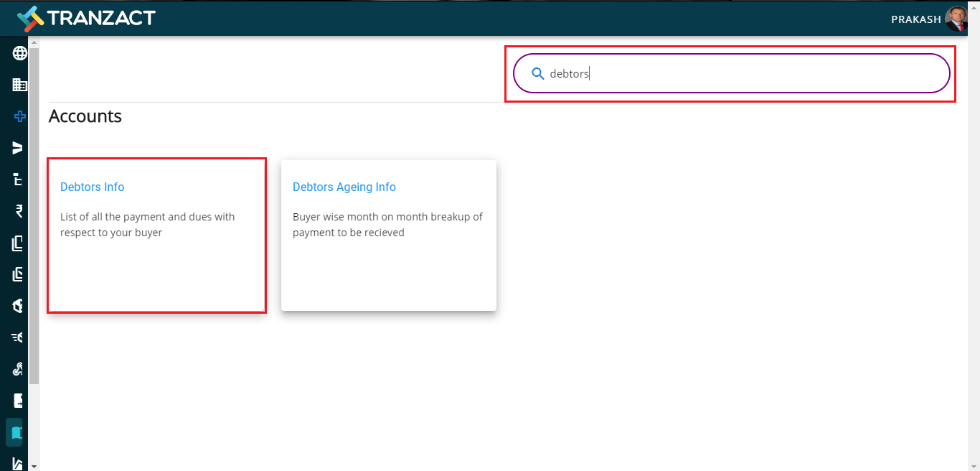The width and height of the screenshot is (980, 471).
Task: Focus the search field containing 'debtors'
Action: [731, 73]
